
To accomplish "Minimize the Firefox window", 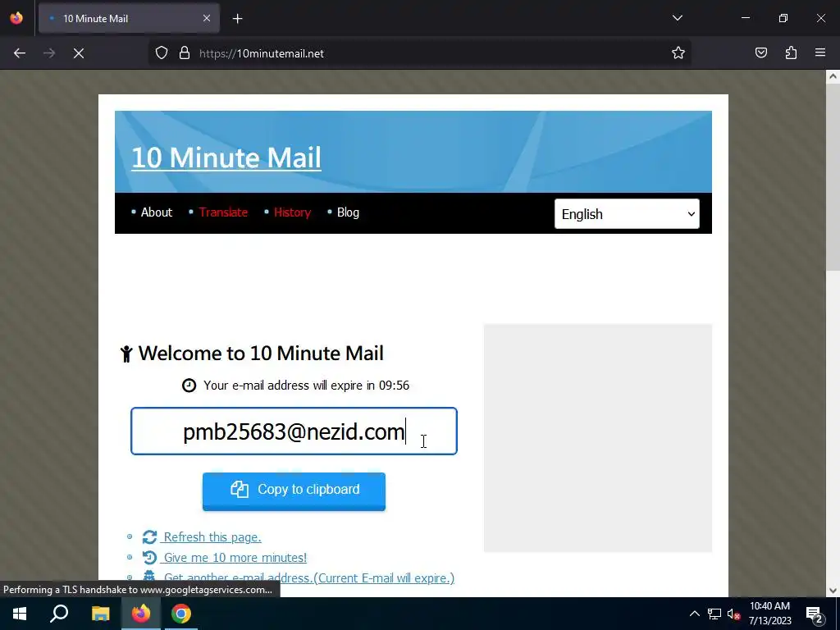I will point(745,18).
